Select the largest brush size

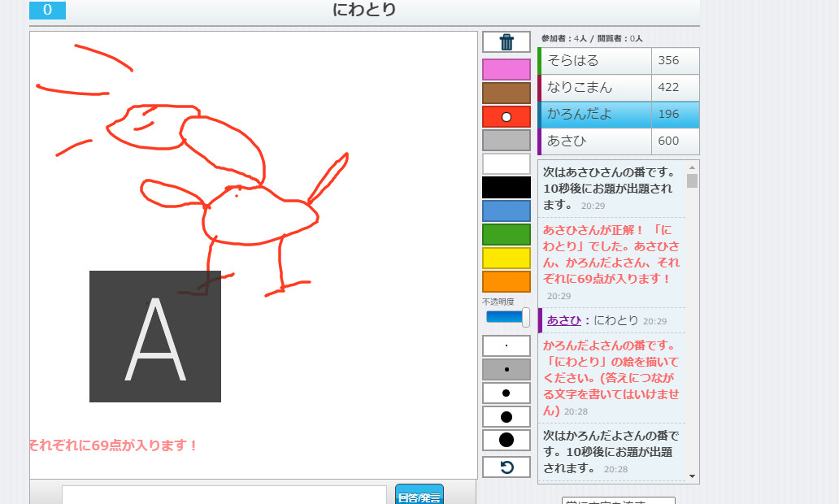tap(506, 440)
